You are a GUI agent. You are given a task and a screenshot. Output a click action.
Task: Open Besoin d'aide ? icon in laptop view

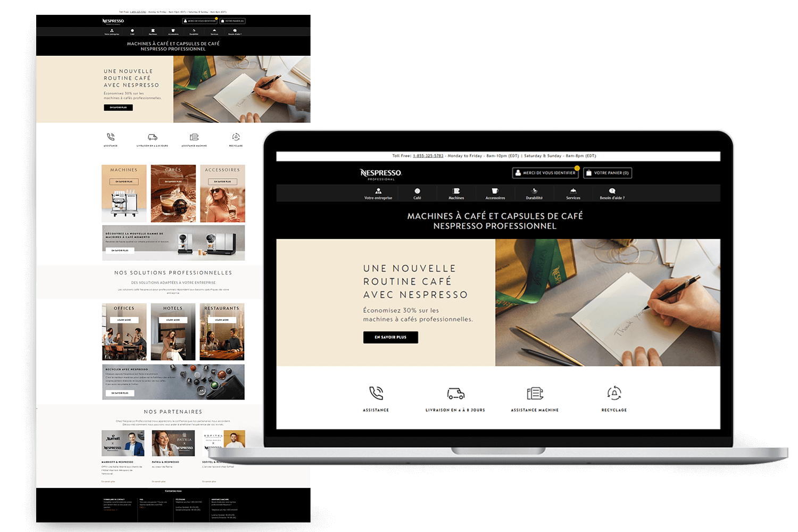pos(612,190)
